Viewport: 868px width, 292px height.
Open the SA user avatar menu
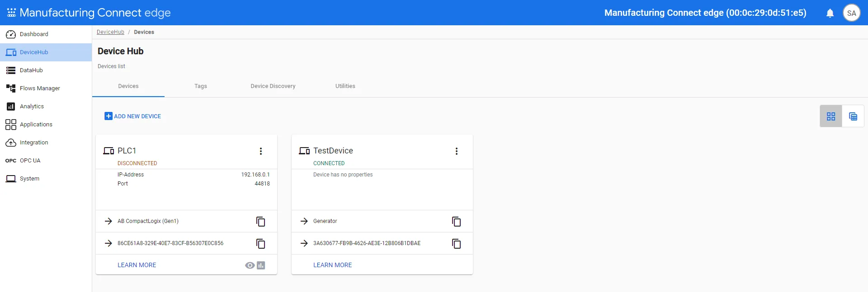click(x=852, y=13)
